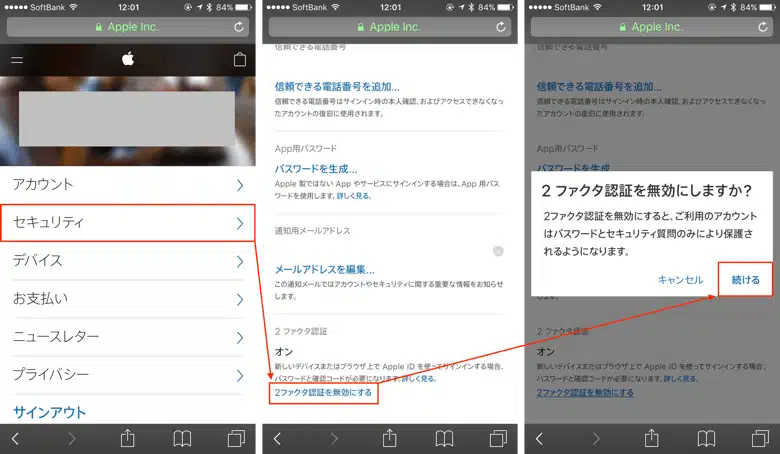Tap サインアウト link

[x=49, y=412]
